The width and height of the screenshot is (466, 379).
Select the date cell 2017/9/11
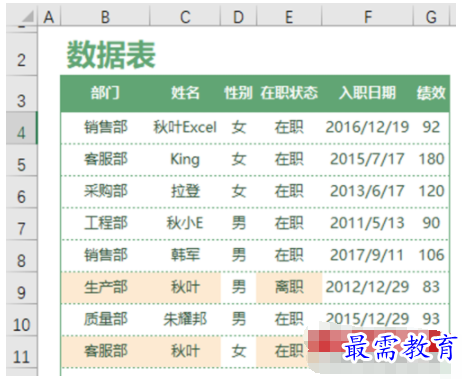tap(368, 256)
